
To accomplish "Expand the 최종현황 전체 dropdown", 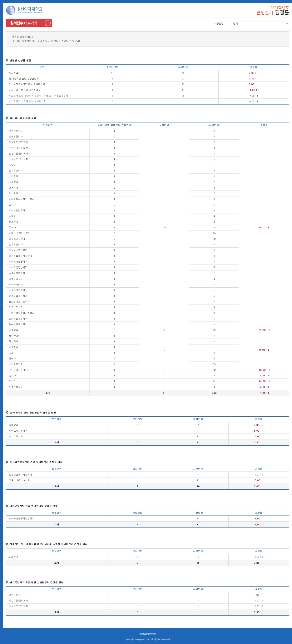I will pyautogui.click(x=257, y=23).
